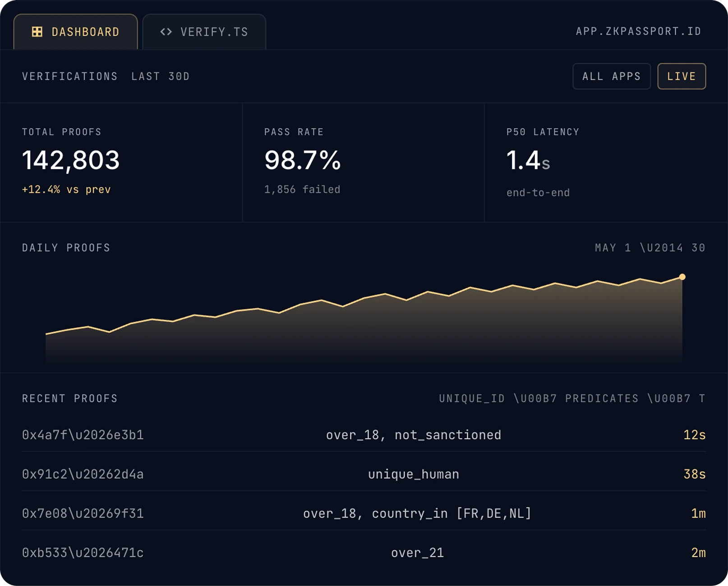Click the unique_human predicate
Screen dimensions: 728x586
pyautogui.click(x=414, y=474)
